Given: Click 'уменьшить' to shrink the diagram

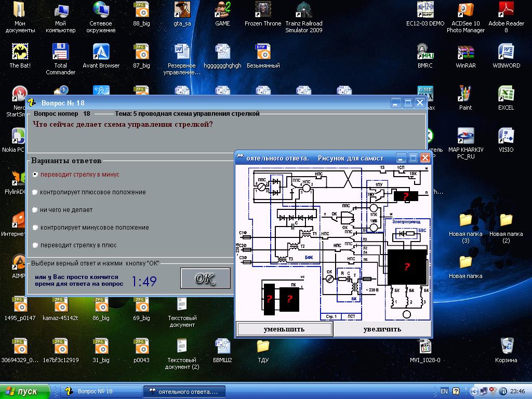Looking at the screenshot, I should tap(284, 329).
